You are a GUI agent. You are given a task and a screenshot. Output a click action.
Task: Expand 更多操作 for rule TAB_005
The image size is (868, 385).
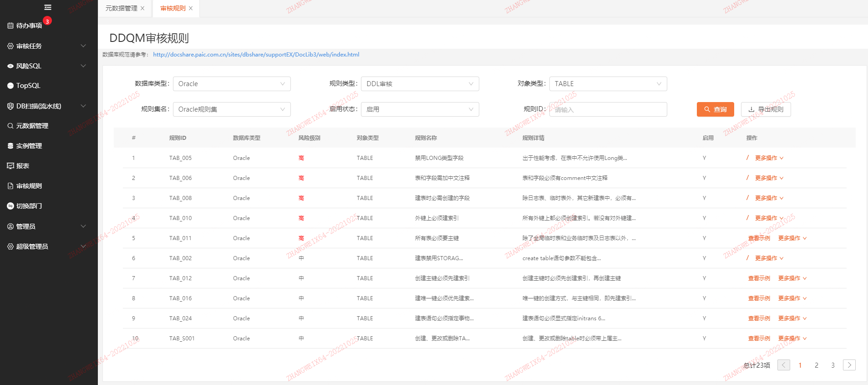pos(769,158)
